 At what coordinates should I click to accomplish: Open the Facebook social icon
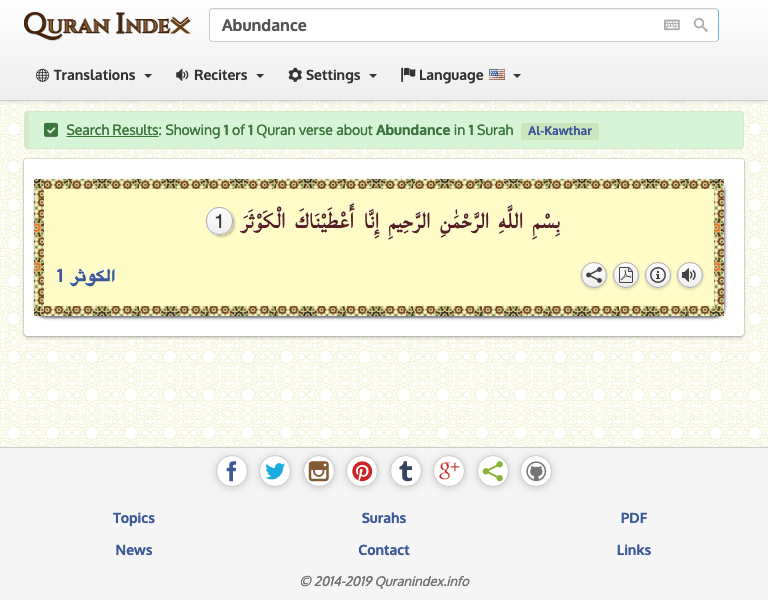coord(231,471)
